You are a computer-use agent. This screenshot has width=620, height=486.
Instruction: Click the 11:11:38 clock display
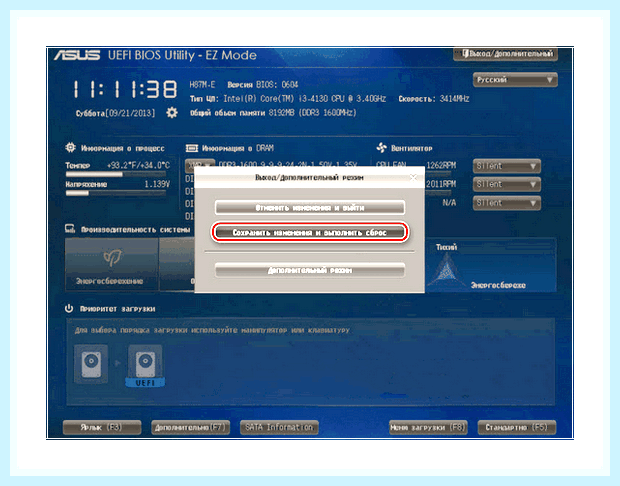(x=125, y=89)
